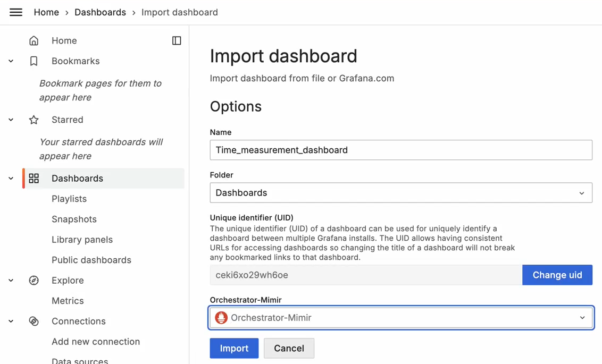
Task: Click the Change uid button
Action: (x=557, y=275)
